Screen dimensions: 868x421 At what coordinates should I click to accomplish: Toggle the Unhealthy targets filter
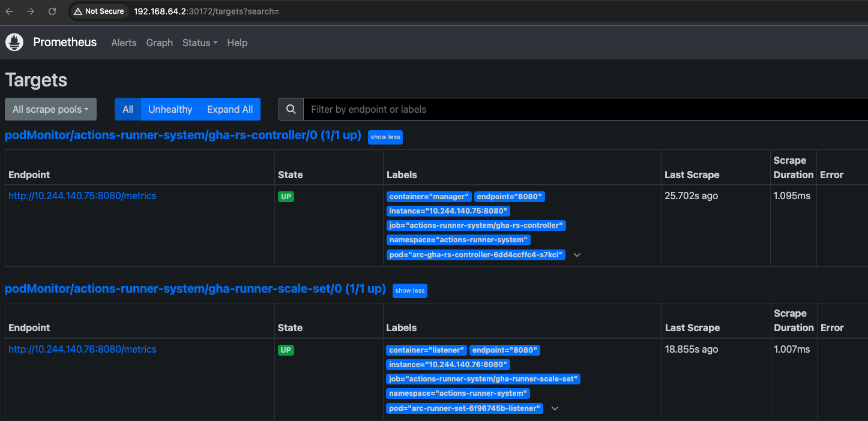pyautogui.click(x=170, y=109)
